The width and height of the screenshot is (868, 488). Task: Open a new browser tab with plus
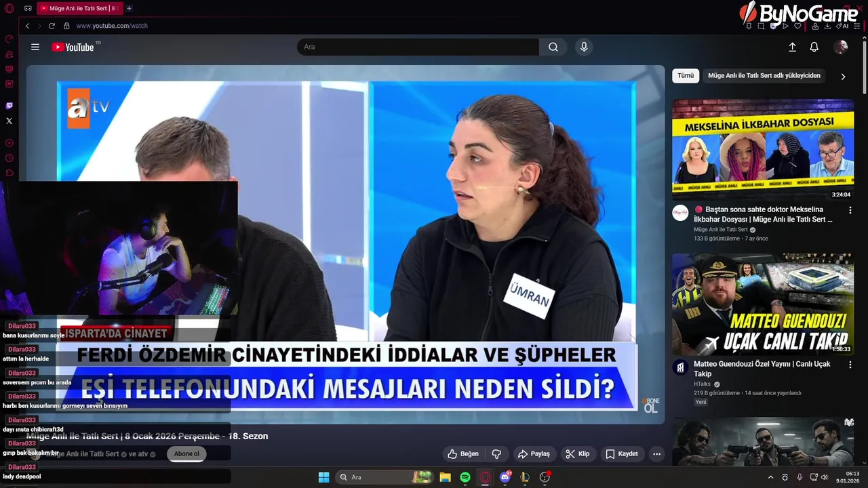point(129,8)
